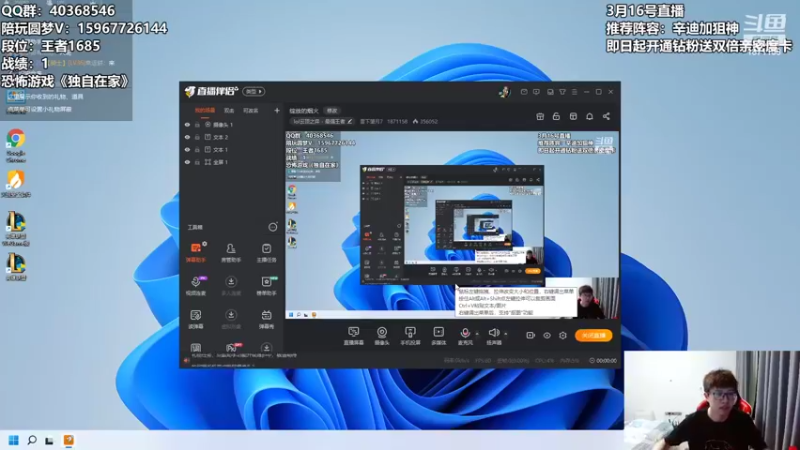Click the download tool beside 读弹幕
The height and width of the screenshot is (450, 800).
pos(231,319)
